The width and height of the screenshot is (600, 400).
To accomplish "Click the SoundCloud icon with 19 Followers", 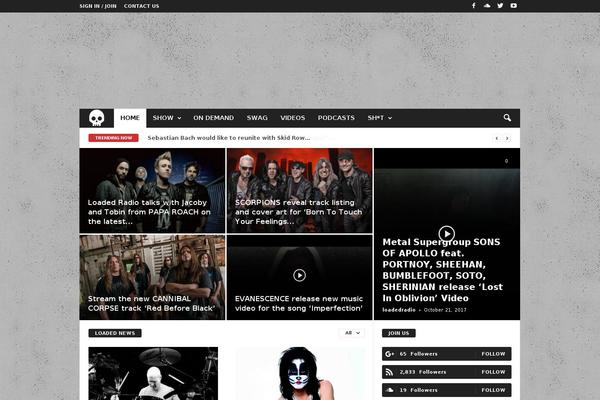I will pyautogui.click(x=390, y=390).
